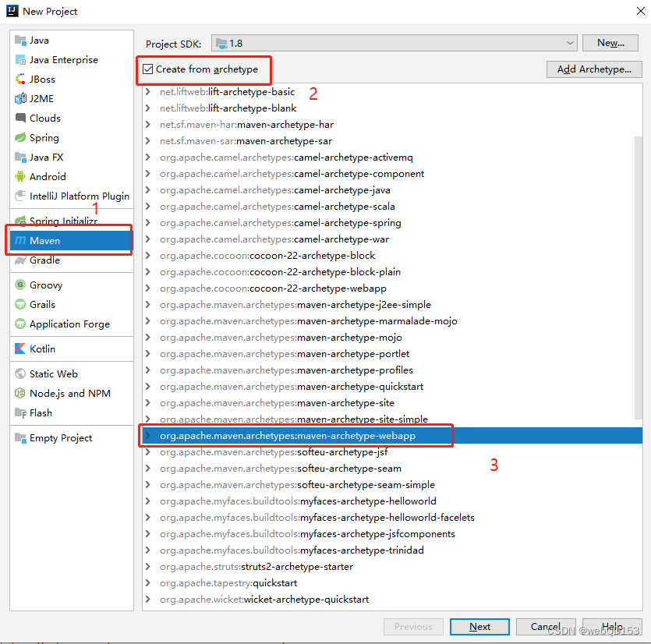Expand maven-archetype-webapp entry
Image resolution: width=651 pixels, height=644 pixels.
pos(148,436)
